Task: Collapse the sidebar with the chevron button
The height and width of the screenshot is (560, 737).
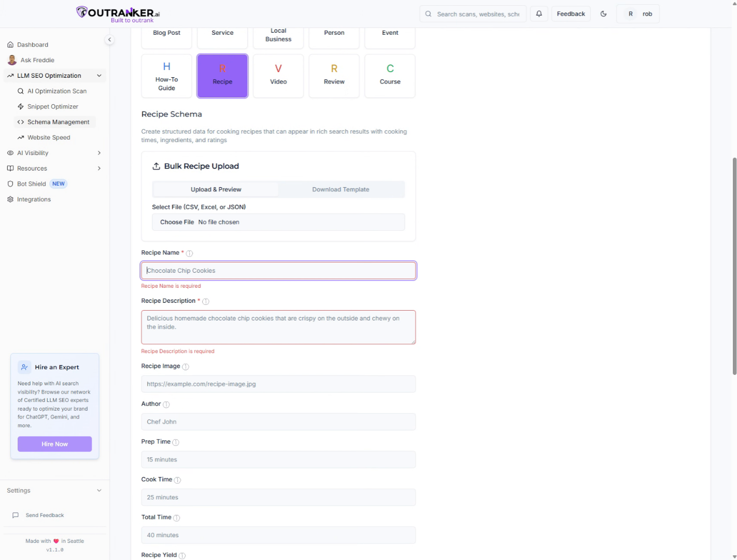Action: pos(109,40)
